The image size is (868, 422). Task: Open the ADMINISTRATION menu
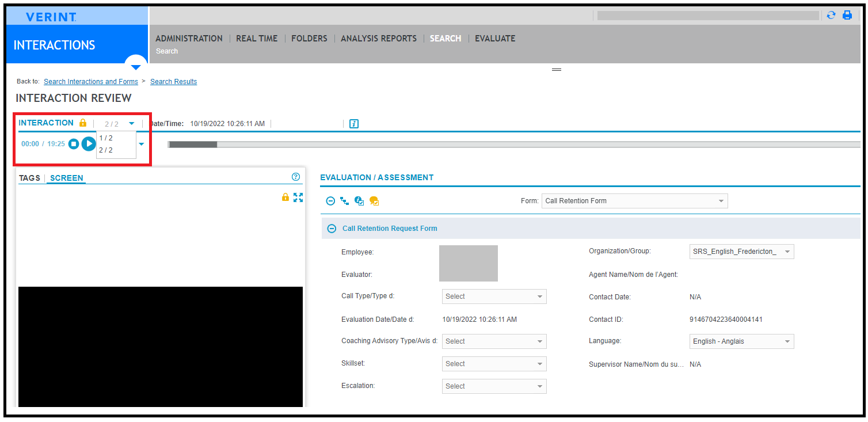pos(189,39)
